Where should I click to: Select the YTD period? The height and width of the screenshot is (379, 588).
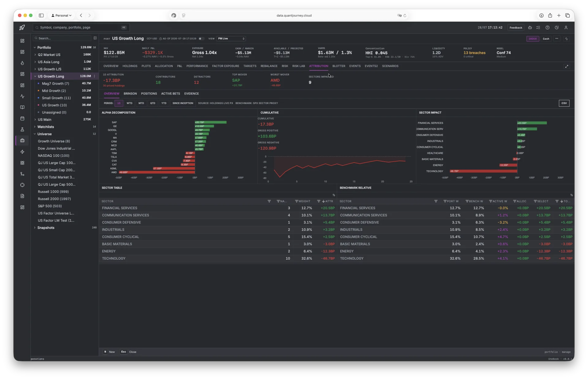pyautogui.click(x=164, y=103)
